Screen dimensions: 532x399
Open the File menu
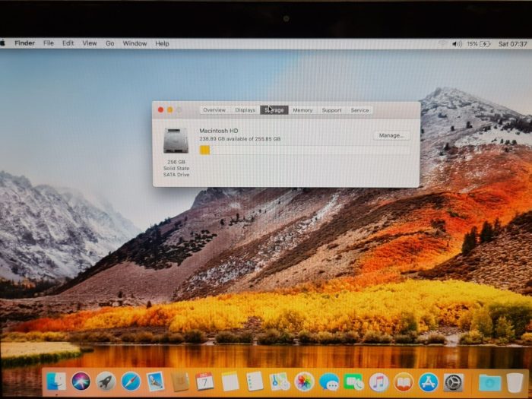coord(49,43)
